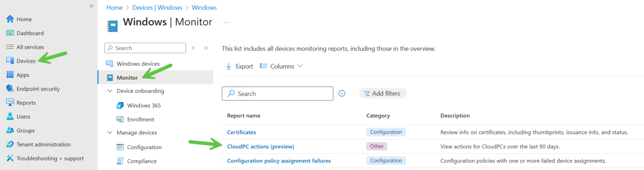Click the Configuration menu icon

[120, 147]
